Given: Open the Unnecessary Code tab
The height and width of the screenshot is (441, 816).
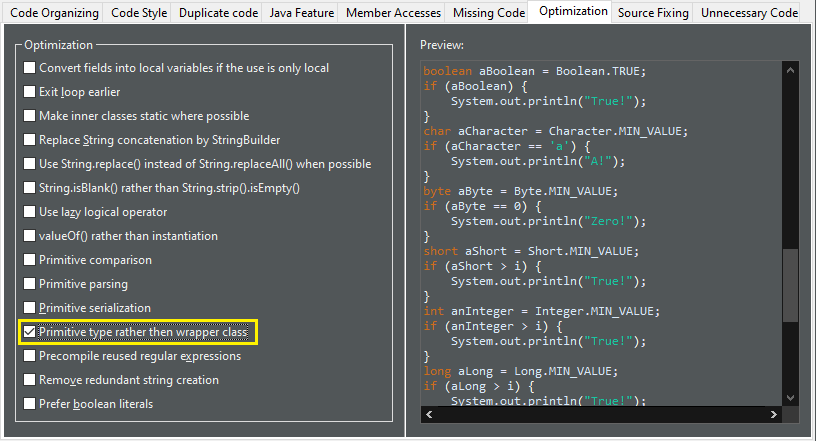Looking at the screenshot, I should 749,12.
